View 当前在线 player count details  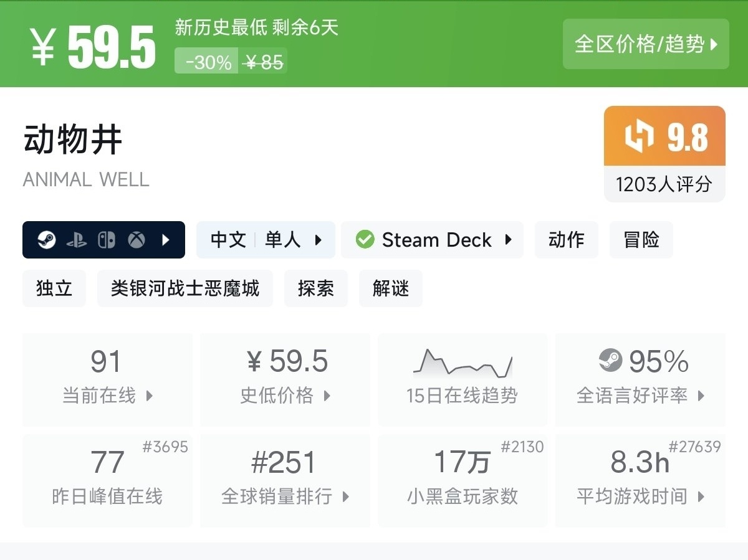click(x=107, y=379)
